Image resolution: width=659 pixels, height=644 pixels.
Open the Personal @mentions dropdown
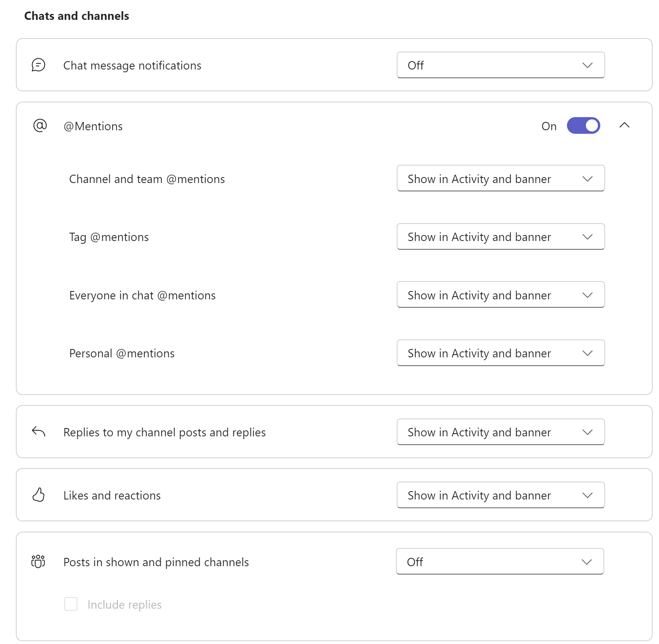500,353
